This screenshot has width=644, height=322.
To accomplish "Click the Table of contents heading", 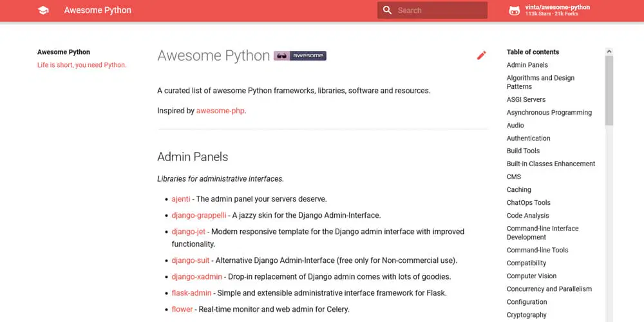I will (533, 52).
